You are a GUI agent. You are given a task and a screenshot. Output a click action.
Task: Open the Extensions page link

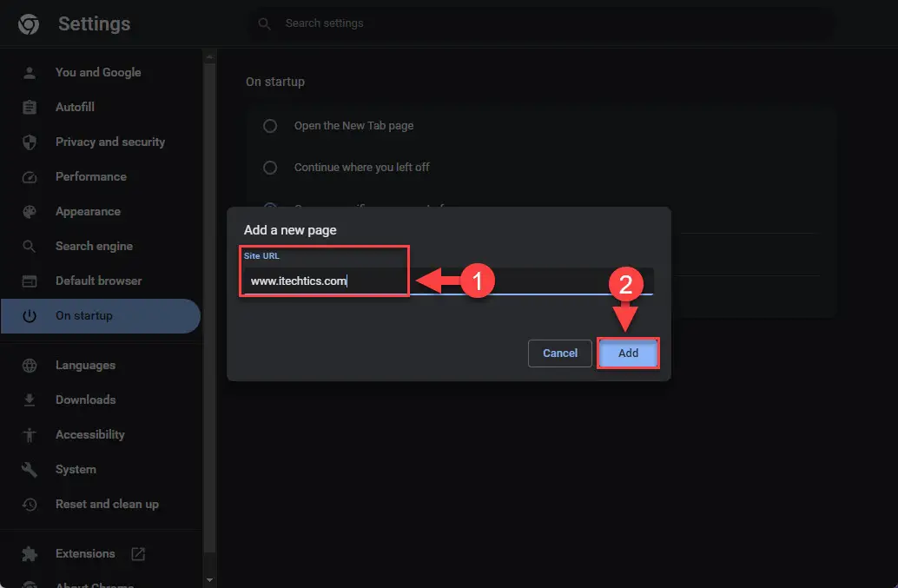pyautogui.click(x=100, y=553)
